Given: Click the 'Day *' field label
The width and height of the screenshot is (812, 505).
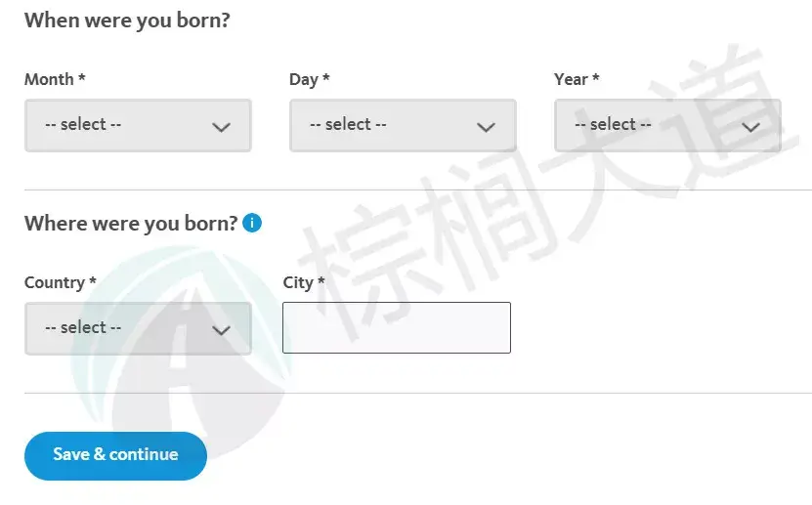Looking at the screenshot, I should click(x=309, y=79).
